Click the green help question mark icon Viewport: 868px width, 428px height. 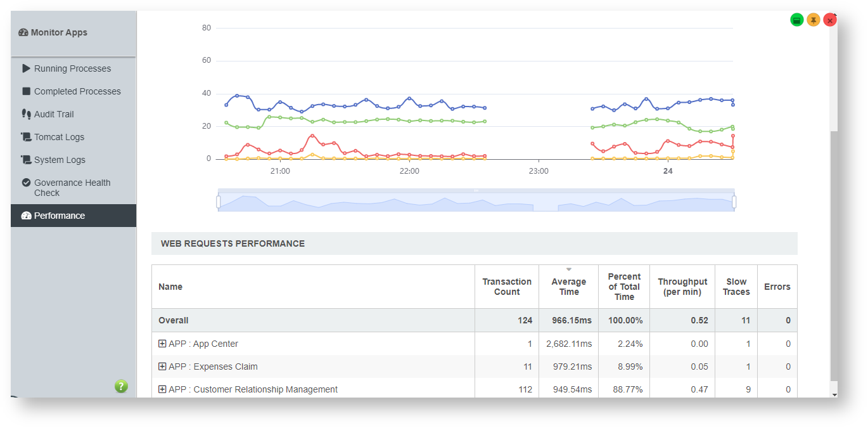pos(121,386)
